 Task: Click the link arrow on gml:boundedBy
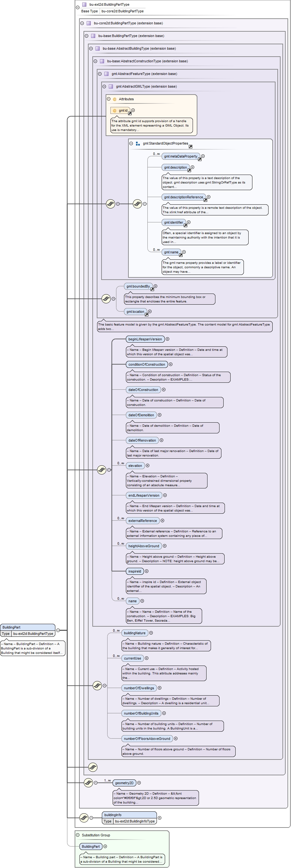[x=152, y=289]
